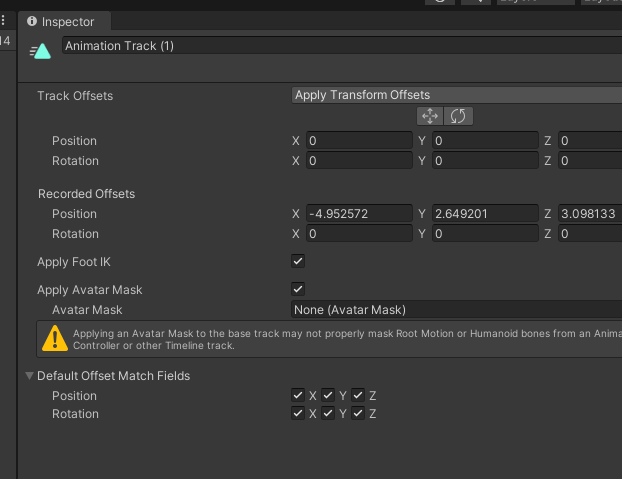Toggle Position Y match field checkbox
The width and height of the screenshot is (622, 479).
pos(328,395)
